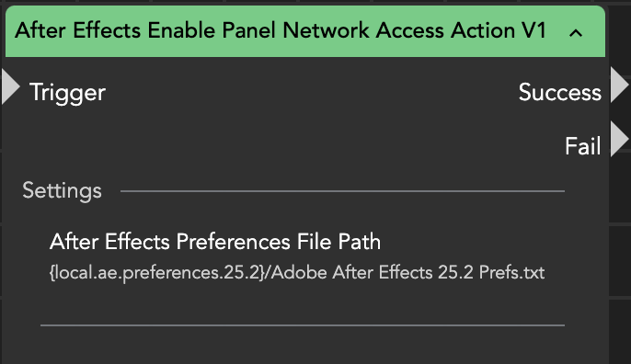The image size is (631, 364).
Task: Click the Success output label
Action: [560, 93]
